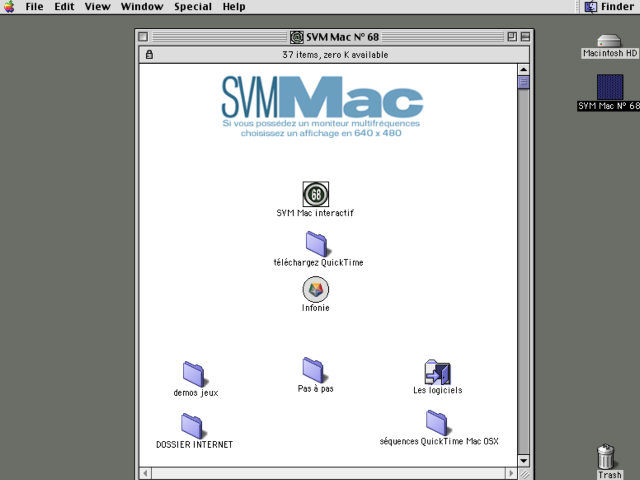Select the séquences QuickTime Mac OSX folder

(437, 423)
